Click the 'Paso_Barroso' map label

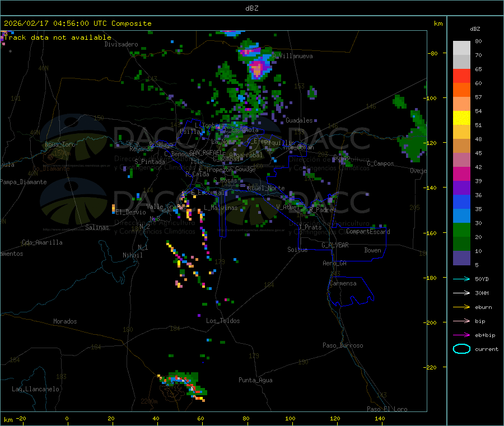(x=343, y=345)
